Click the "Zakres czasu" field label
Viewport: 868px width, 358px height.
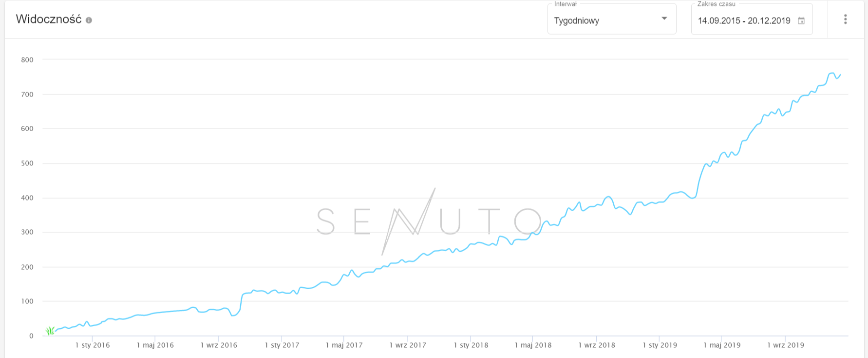pyautogui.click(x=716, y=4)
